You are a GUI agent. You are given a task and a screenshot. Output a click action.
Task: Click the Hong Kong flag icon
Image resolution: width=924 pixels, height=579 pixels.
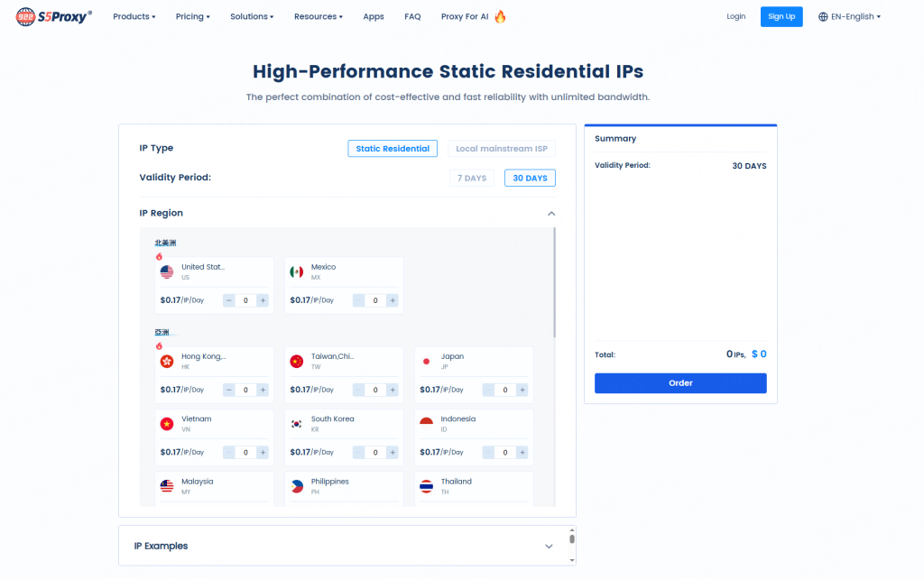167,361
